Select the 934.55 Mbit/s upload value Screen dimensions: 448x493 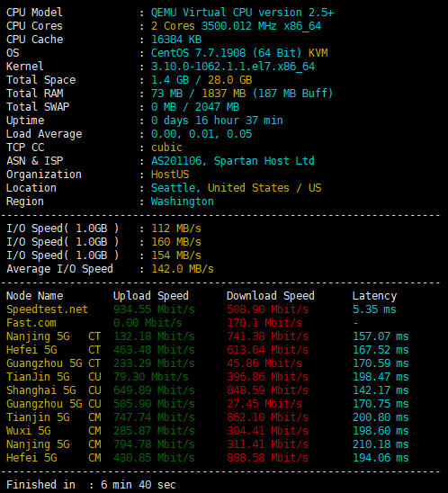pos(154,309)
